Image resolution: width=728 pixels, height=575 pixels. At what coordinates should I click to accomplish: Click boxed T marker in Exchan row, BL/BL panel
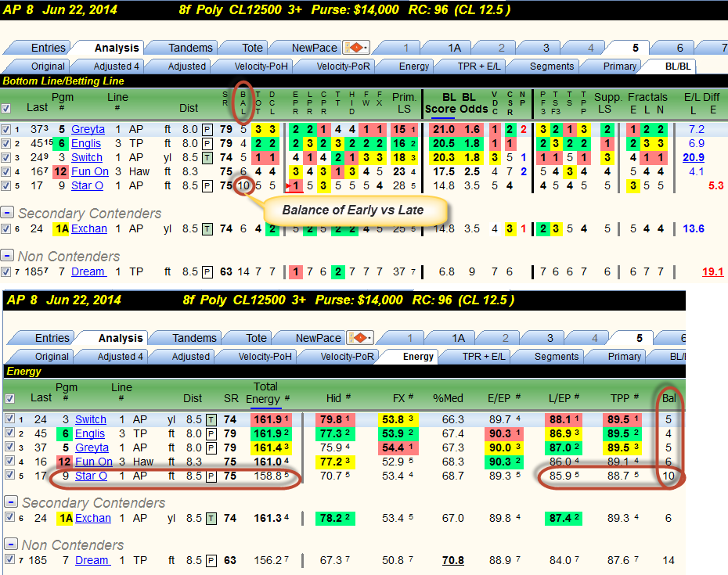207,228
